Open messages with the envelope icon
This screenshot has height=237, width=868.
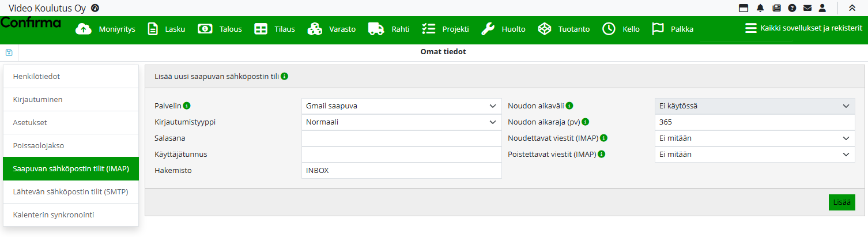(807, 8)
